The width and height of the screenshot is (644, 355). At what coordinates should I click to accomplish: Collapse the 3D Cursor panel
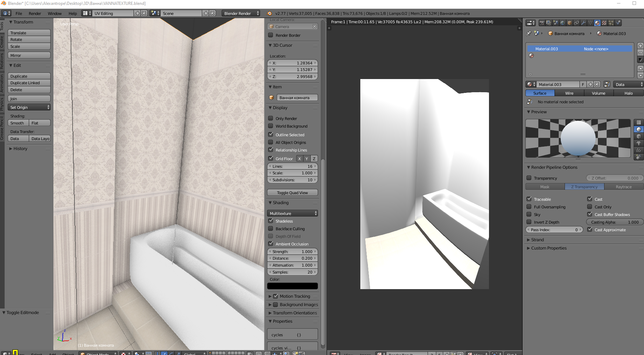[282, 45]
